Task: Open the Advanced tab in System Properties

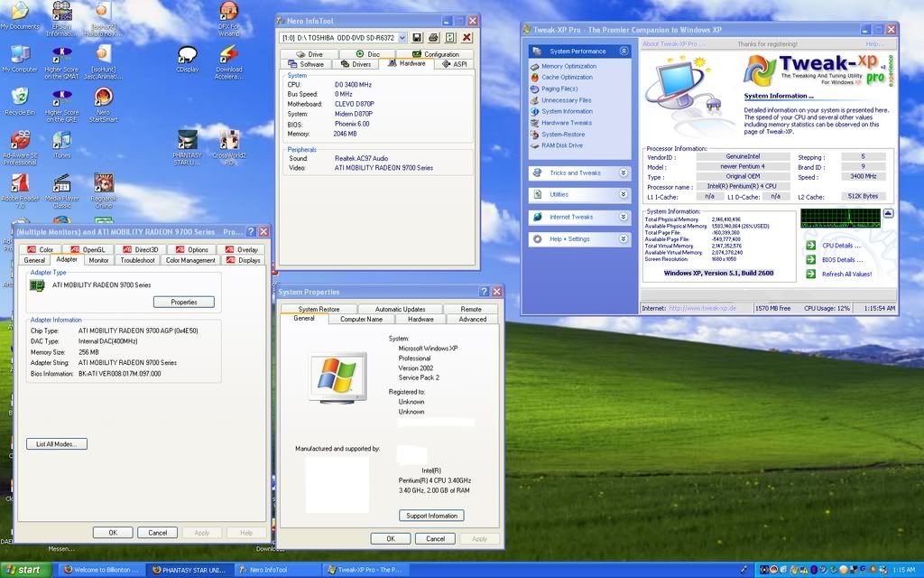Action: (473, 319)
